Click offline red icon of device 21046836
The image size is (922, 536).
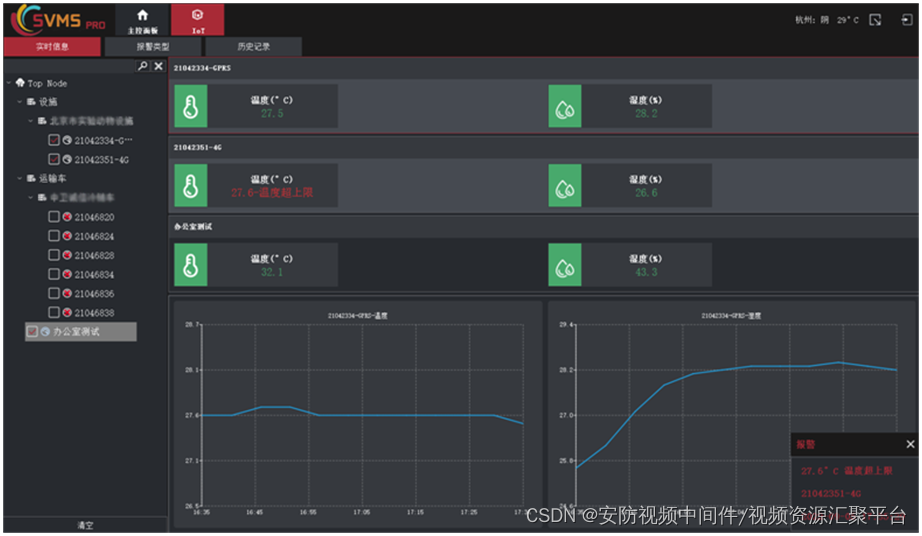click(67, 293)
